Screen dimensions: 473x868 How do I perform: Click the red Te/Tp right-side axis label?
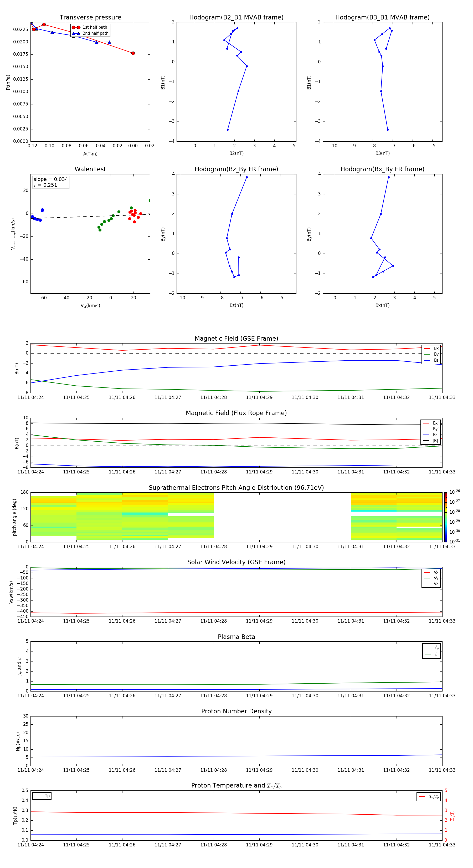click(453, 815)
